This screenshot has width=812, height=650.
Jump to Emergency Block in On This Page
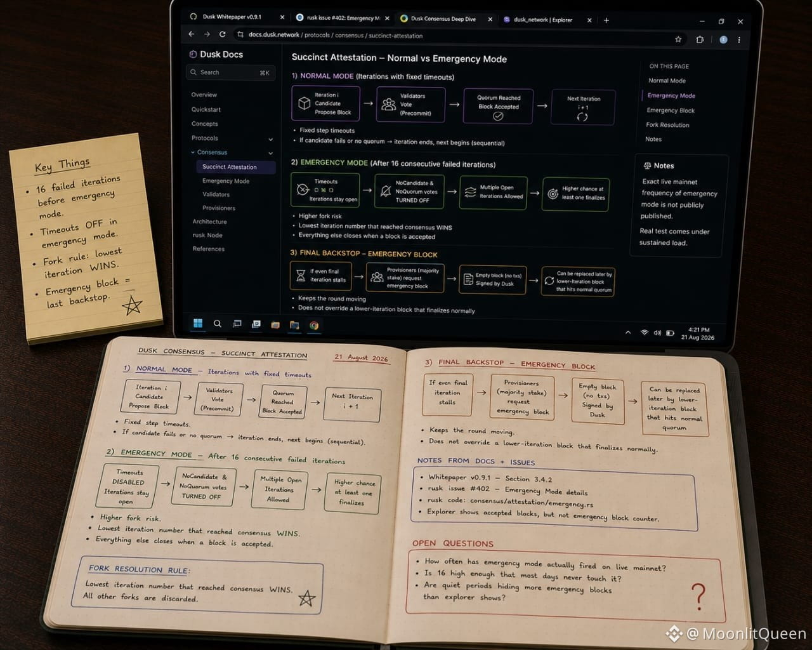671,110
